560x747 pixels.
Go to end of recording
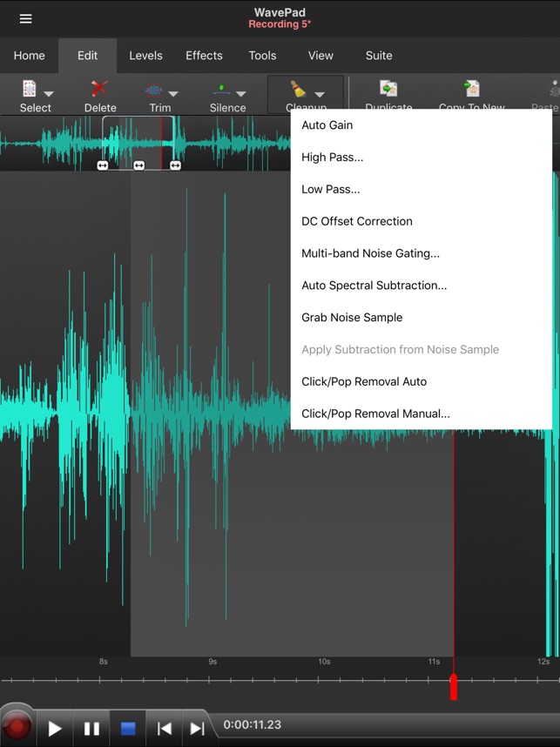tap(198, 729)
